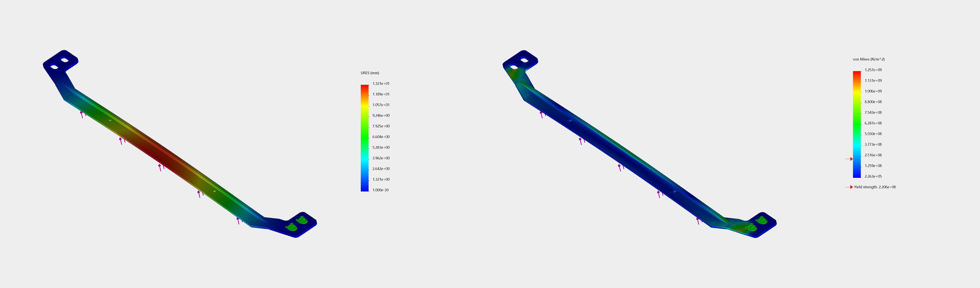980x288 pixels.
Task: Select the middle purple force arrow on stress plot
Action: [620, 167]
